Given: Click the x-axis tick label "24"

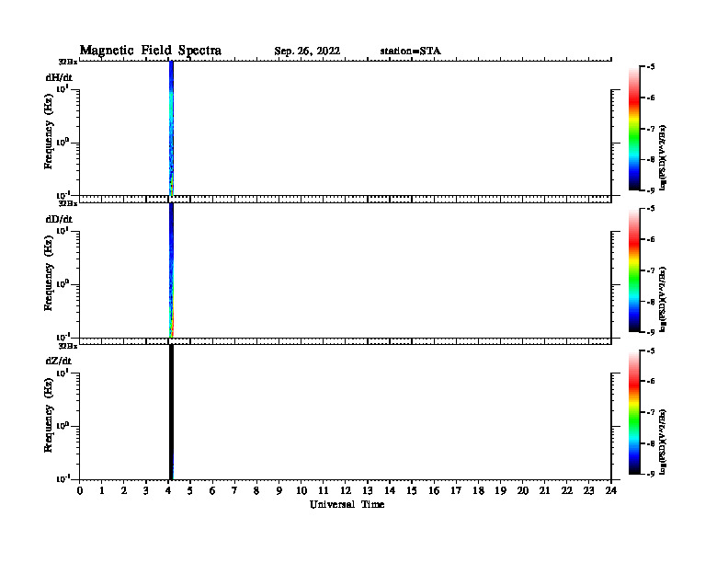Looking at the screenshot, I should (x=611, y=491).
